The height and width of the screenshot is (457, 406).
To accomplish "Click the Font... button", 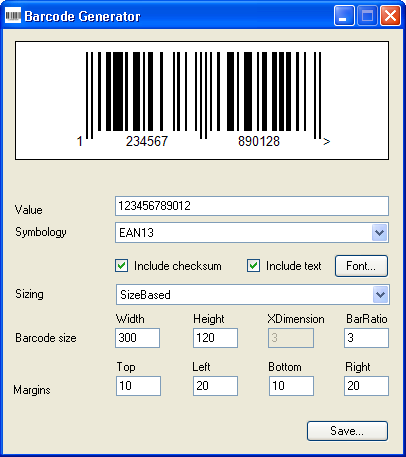I will [x=361, y=266].
